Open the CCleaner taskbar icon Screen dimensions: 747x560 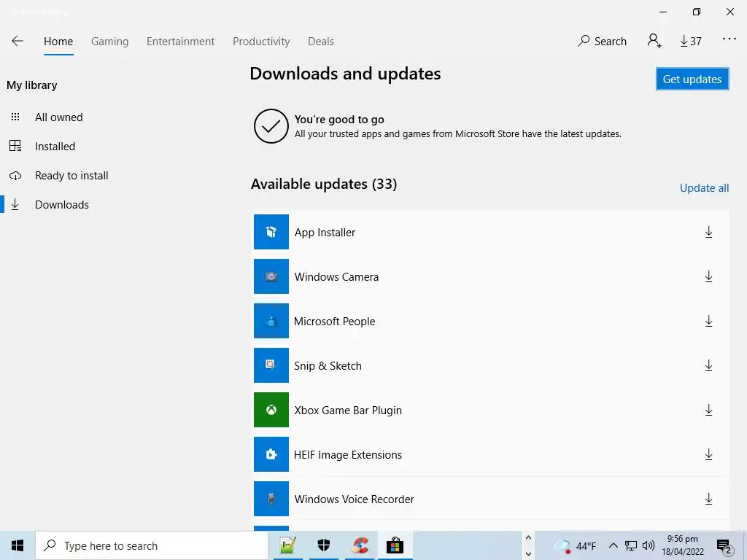tap(360, 545)
